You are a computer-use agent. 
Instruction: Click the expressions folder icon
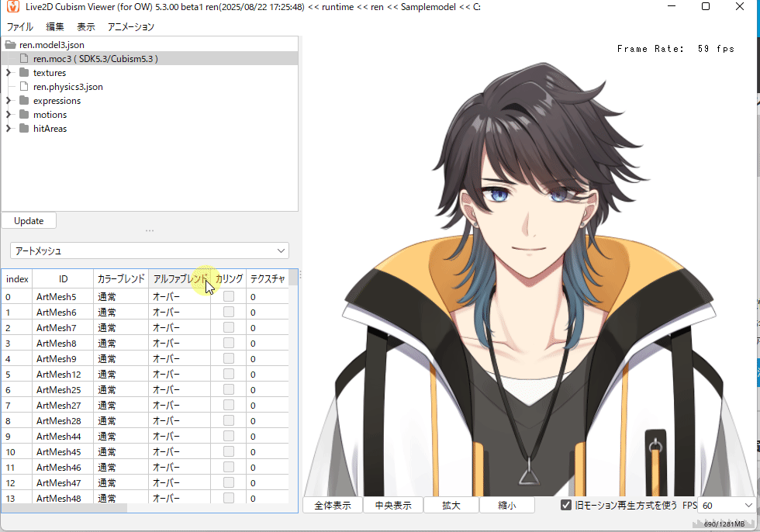24,101
